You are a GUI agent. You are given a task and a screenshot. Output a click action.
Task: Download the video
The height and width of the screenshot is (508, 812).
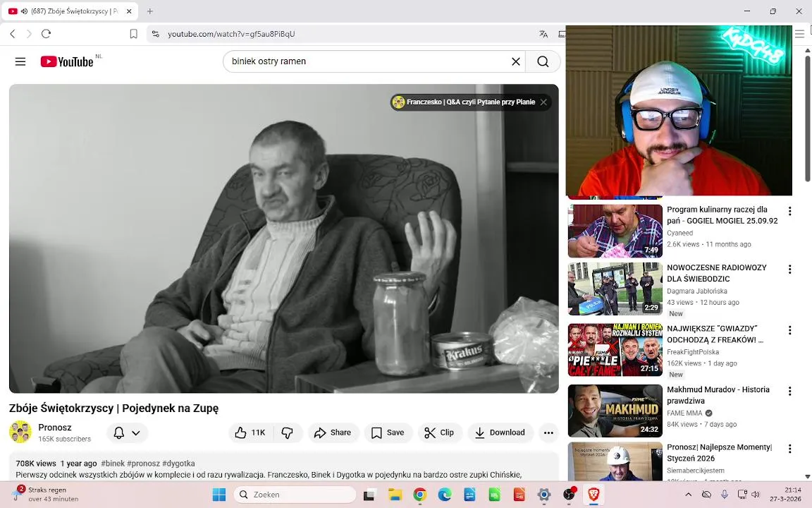[500, 433]
